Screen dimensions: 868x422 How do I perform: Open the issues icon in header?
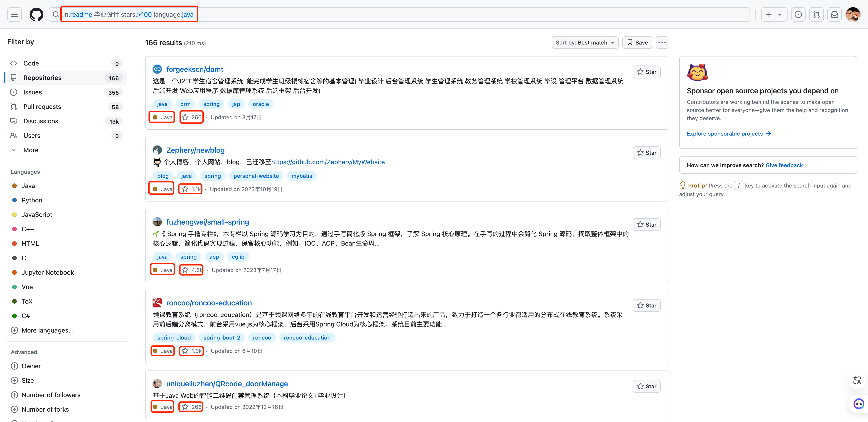tap(798, 14)
